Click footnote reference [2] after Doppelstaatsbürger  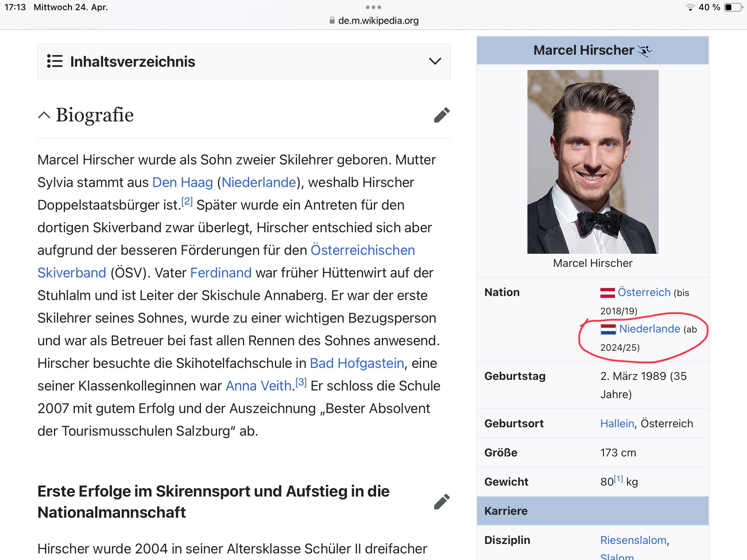tap(187, 201)
